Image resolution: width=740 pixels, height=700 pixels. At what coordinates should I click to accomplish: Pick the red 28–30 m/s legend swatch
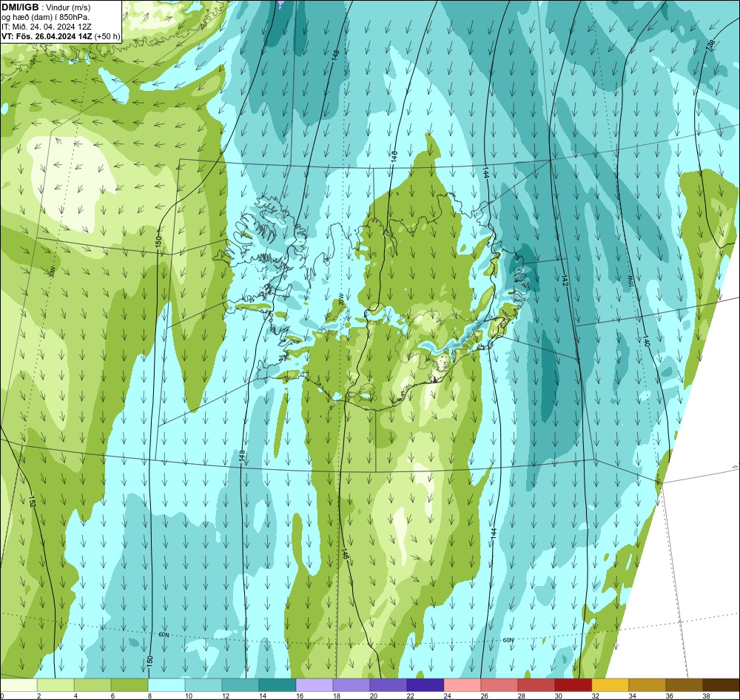pos(536,685)
